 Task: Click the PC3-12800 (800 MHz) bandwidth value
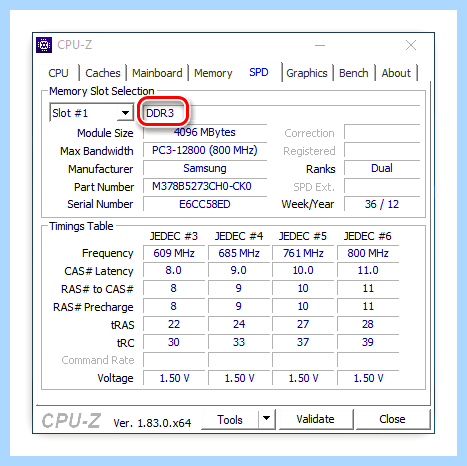(205, 150)
